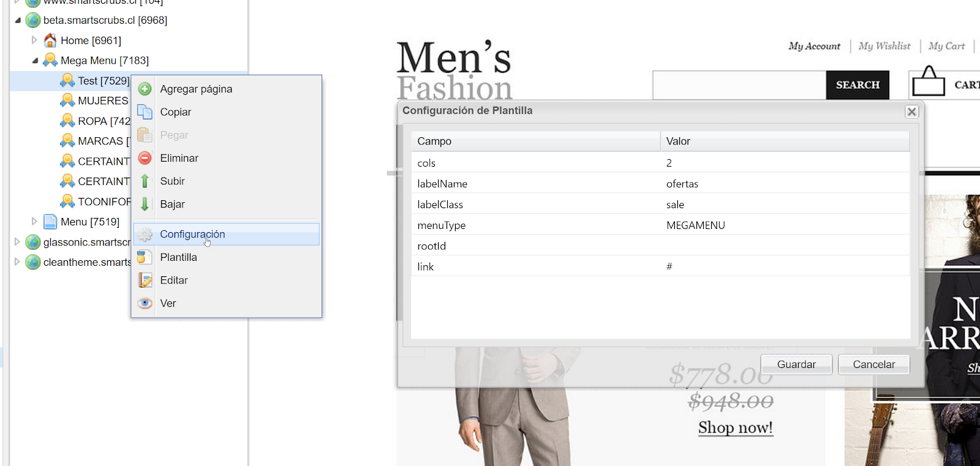Viewport: 980px width, 466px height.
Task: Select the labelClass value sale
Action: [x=785, y=205]
